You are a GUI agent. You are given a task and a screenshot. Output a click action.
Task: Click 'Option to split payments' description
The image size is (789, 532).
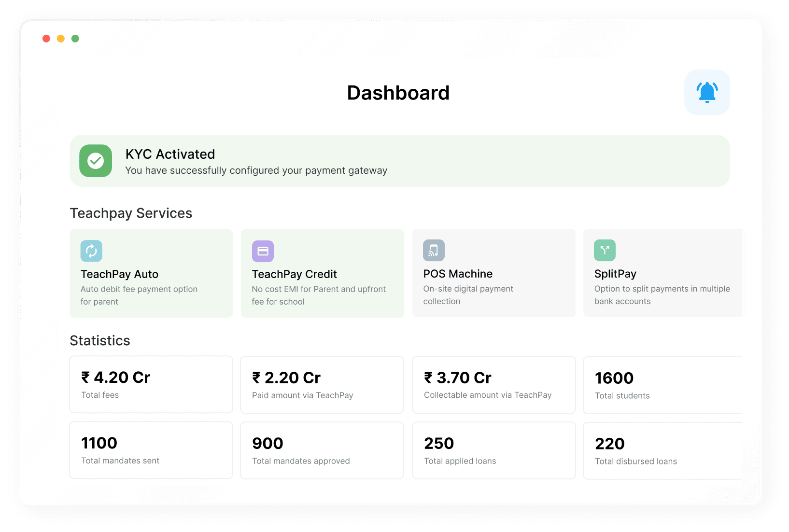(x=662, y=294)
